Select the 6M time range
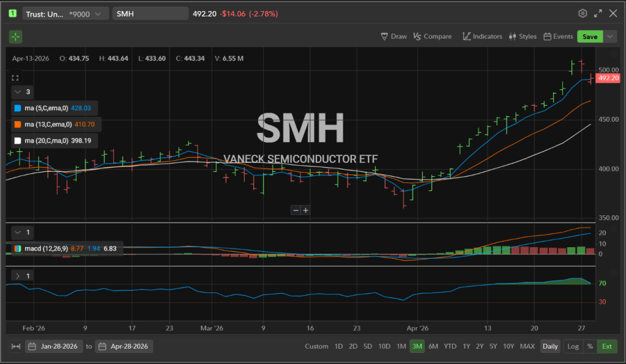The height and width of the screenshot is (364, 626). [433, 346]
